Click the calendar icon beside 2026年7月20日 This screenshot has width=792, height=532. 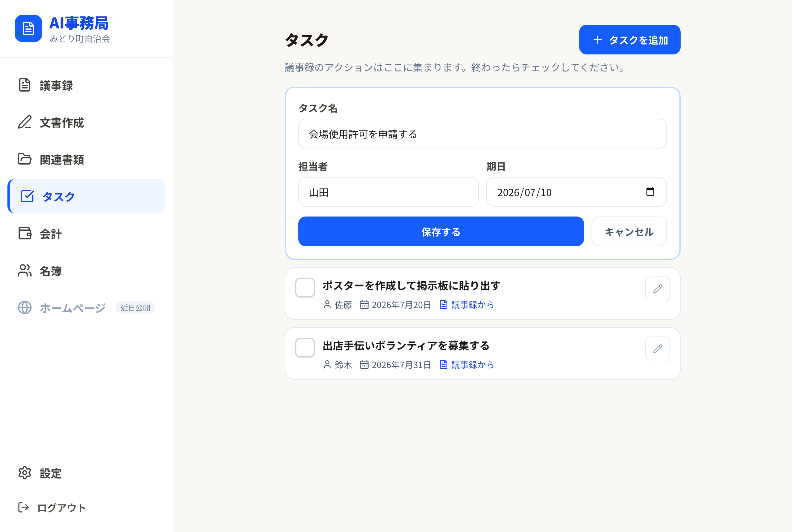coord(364,305)
